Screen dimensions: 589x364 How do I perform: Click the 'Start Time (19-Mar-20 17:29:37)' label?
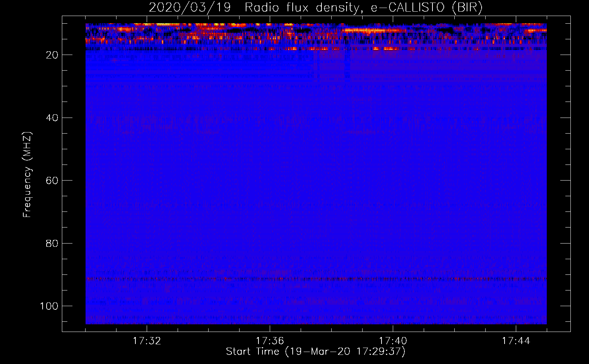coord(316,352)
